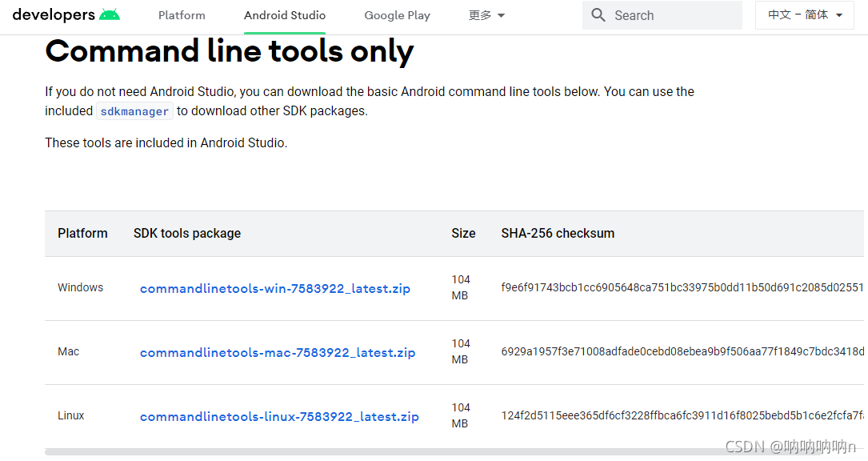Click inside the Search input field
This screenshot has height=461, width=868.
pos(672,15)
